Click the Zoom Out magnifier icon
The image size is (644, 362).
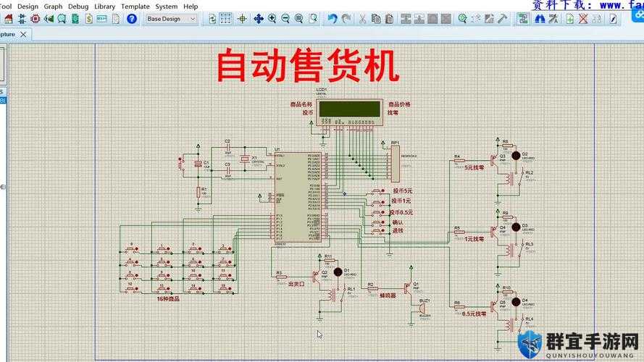(x=285, y=19)
